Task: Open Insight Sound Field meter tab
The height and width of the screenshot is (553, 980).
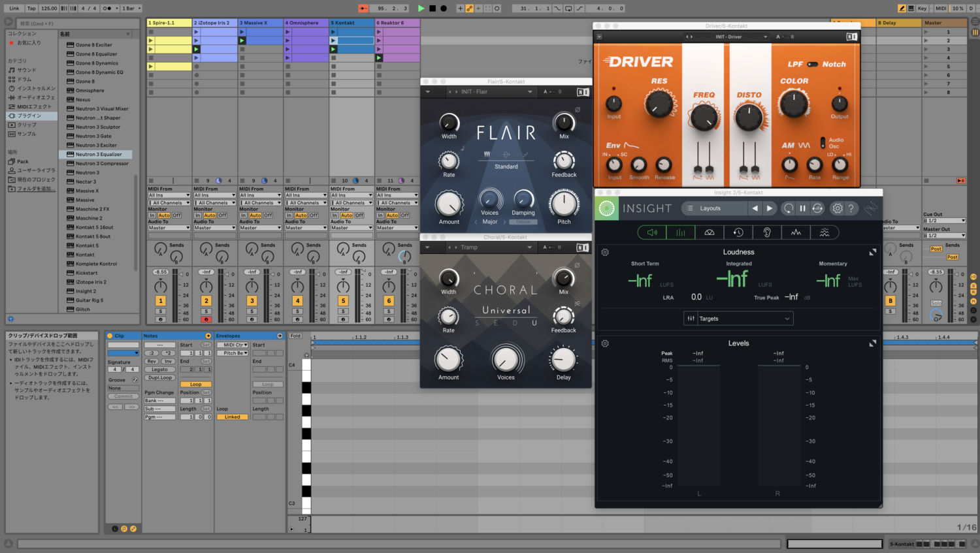Action: tap(652, 232)
